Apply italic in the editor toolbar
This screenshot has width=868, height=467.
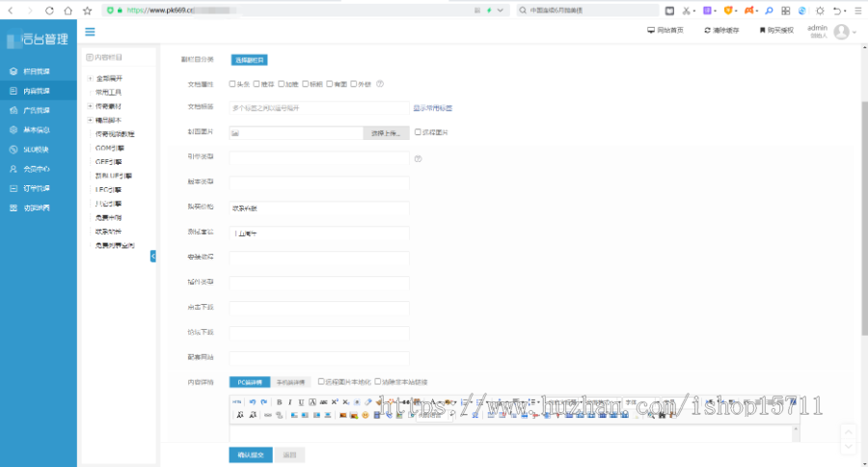(290, 402)
